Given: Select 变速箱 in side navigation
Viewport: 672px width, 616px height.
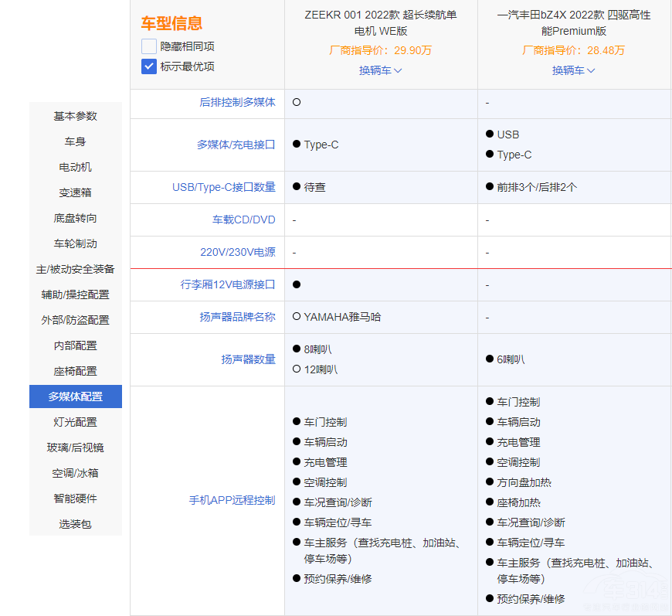Looking at the screenshot, I should pos(76,192).
